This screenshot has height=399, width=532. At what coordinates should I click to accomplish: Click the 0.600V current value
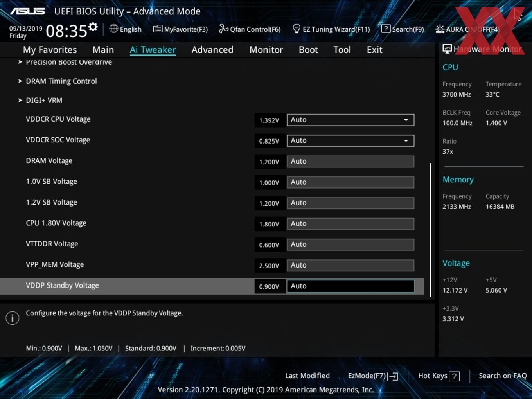tap(269, 245)
